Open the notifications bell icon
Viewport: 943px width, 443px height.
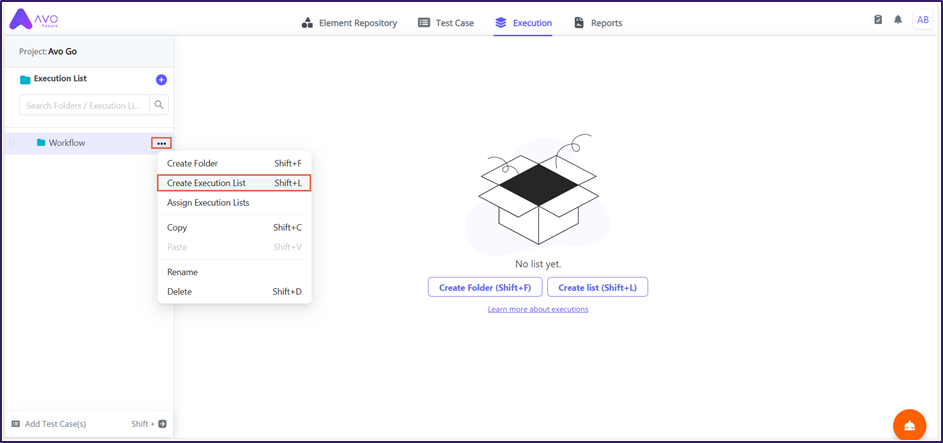point(898,20)
